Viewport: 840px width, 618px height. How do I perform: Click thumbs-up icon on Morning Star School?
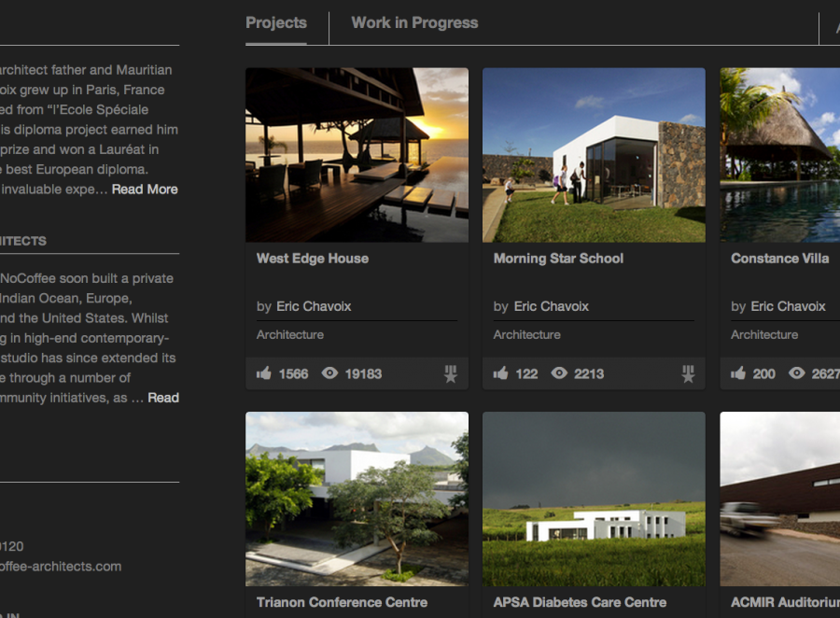pyautogui.click(x=501, y=373)
